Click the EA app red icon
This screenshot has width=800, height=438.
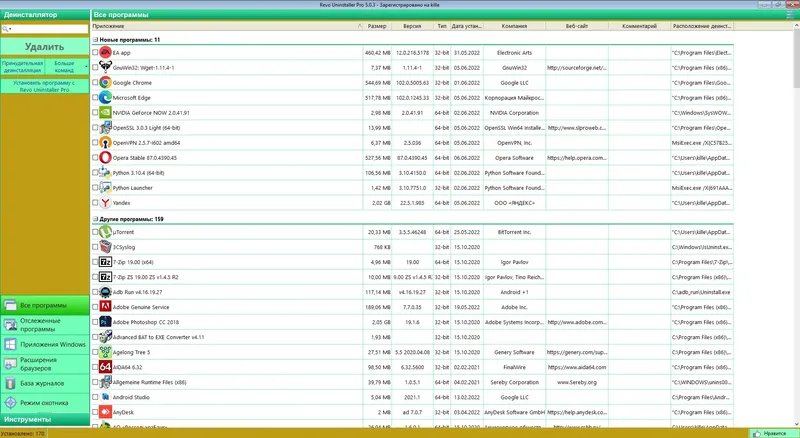coord(105,53)
